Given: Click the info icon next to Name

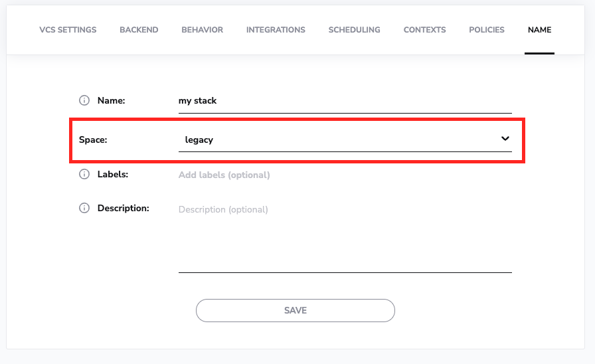Looking at the screenshot, I should click(x=84, y=100).
